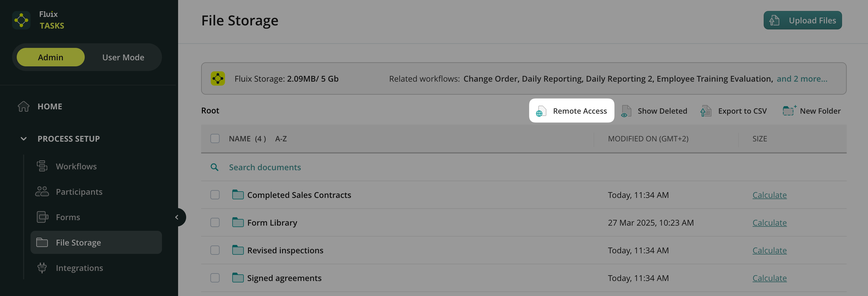This screenshot has width=868, height=296.
Task: Open the Workflows sidebar icon
Action: click(42, 166)
